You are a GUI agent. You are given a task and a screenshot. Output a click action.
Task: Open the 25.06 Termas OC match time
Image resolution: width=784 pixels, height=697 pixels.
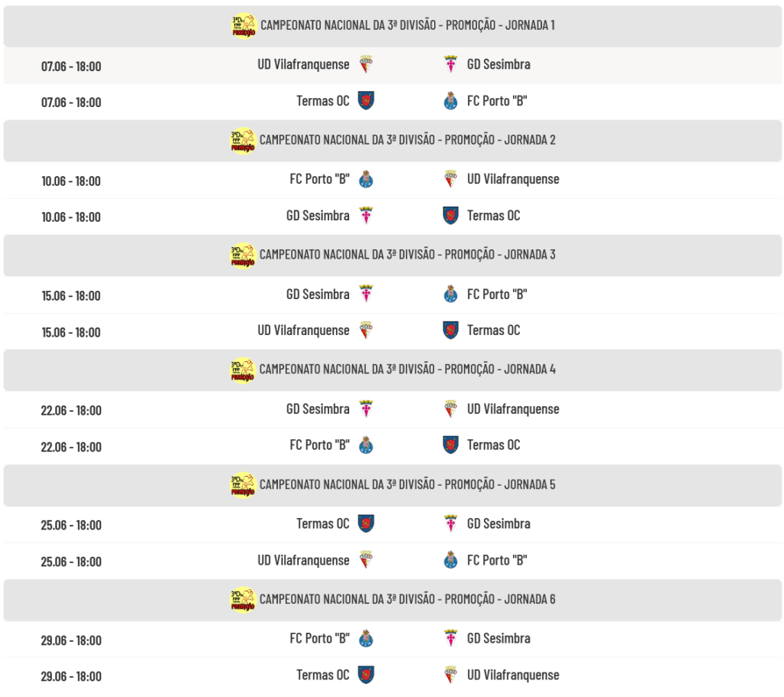[x=71, y=525]
